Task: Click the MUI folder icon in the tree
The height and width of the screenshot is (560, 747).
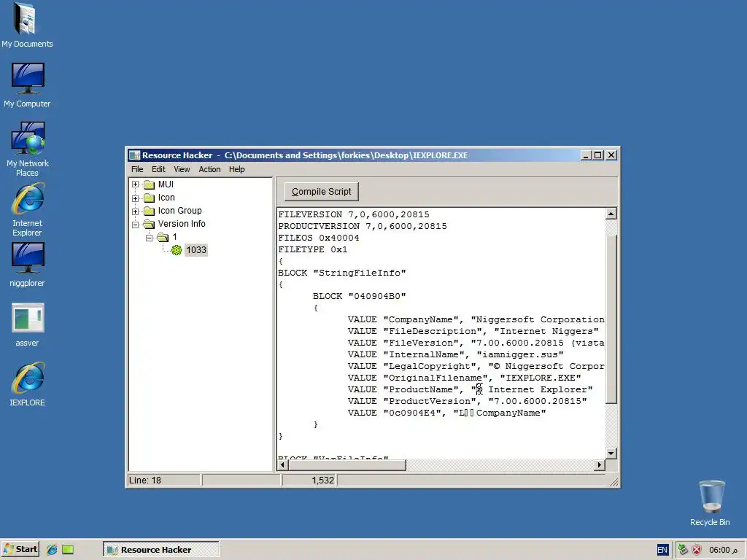Action: (149, 184)
